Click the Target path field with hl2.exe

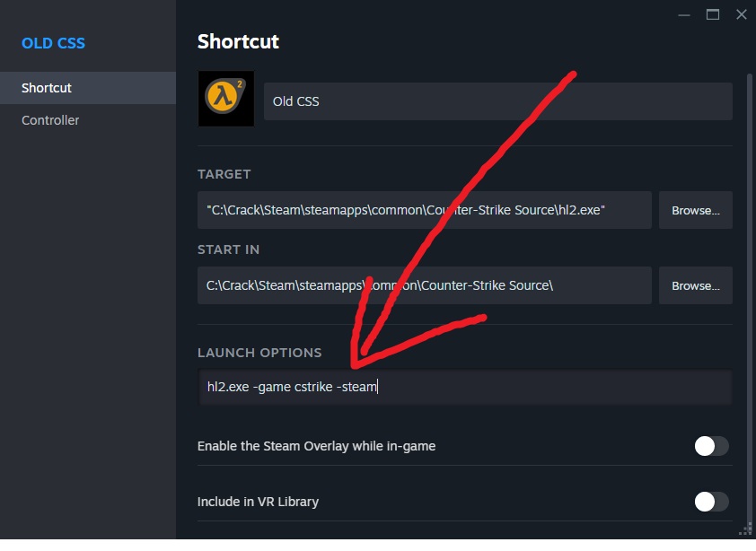click(424, 210)
